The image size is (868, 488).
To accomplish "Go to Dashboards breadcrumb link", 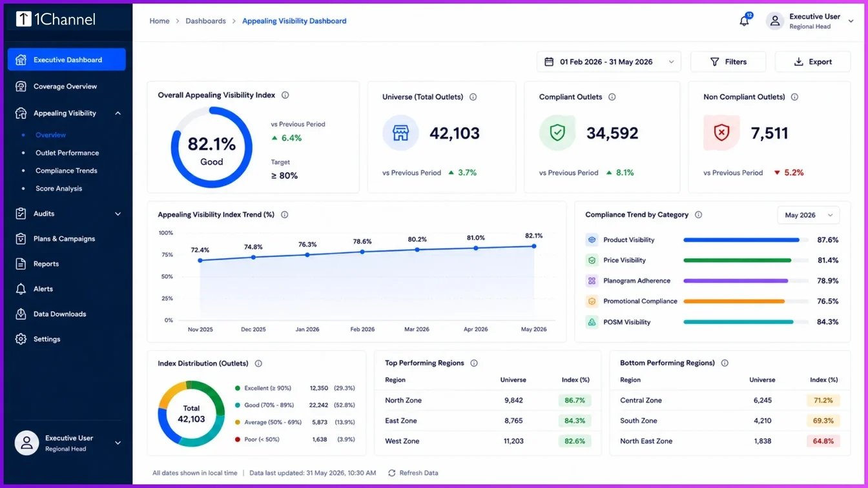I will [205, 21].
